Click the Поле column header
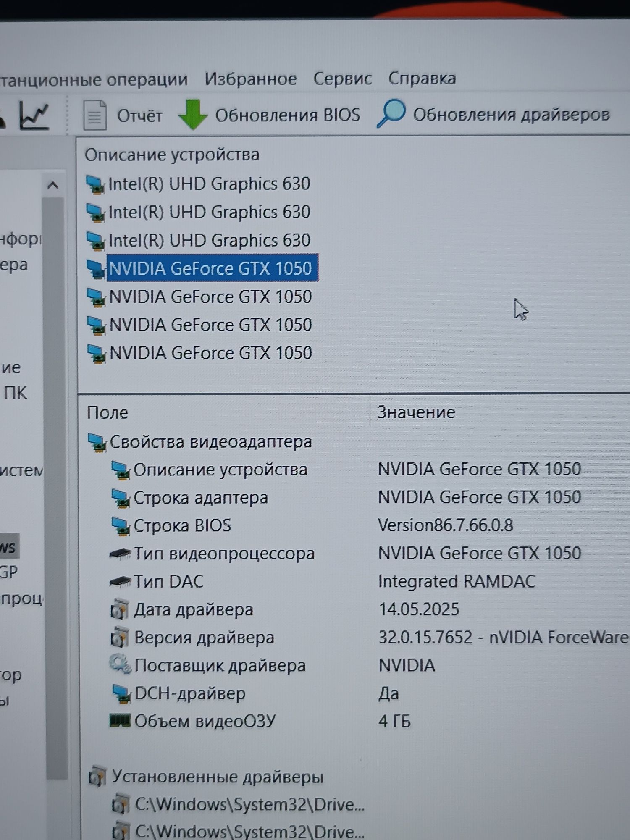Viewport: 630px width, 840px height. point(107,412)
